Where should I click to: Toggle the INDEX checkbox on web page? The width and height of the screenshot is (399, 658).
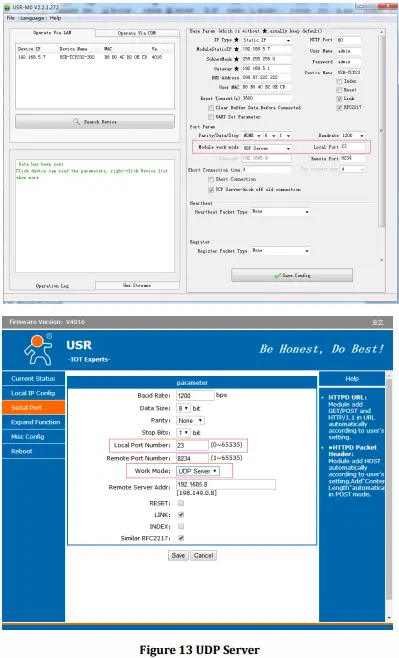click(181, 526)
